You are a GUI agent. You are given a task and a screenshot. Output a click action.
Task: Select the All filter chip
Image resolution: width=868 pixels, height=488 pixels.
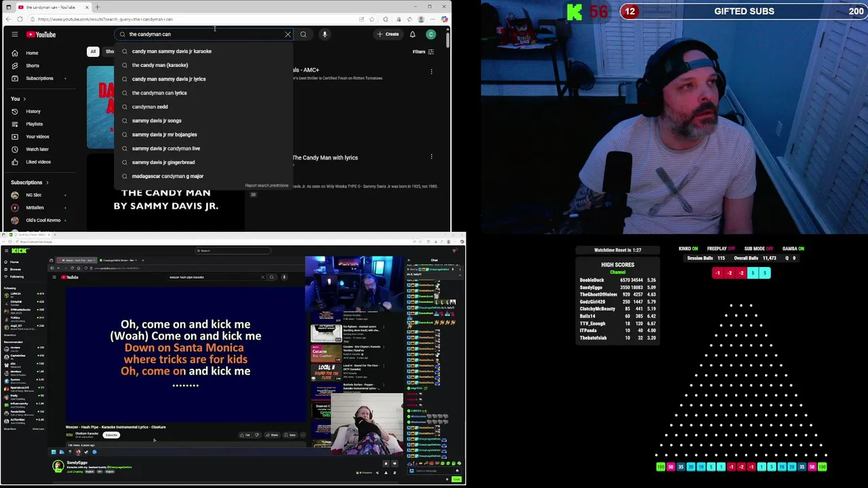[x=93, y=52]
